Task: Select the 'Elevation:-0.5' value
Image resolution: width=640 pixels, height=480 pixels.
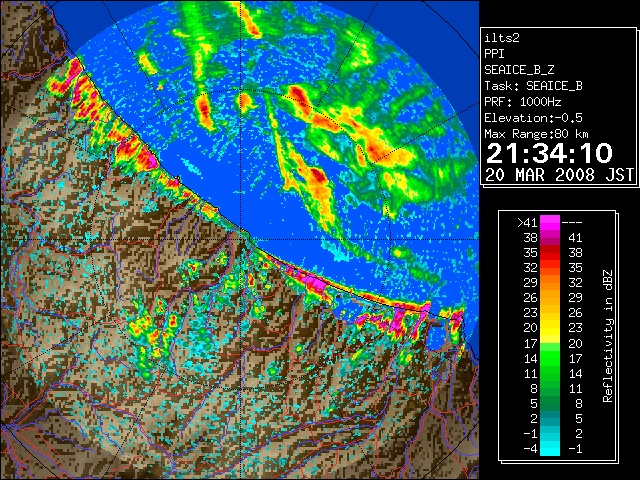Action: coord(533,118)
